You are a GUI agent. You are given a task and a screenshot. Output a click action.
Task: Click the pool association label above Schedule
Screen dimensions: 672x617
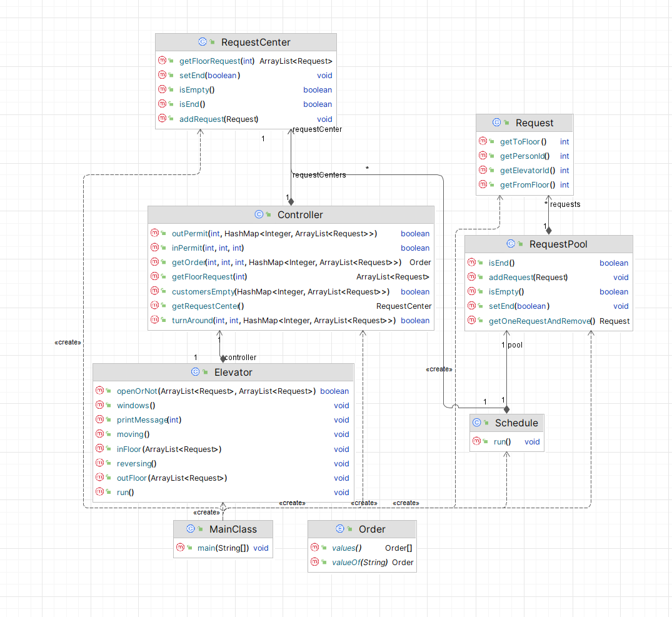click(514, 345)
